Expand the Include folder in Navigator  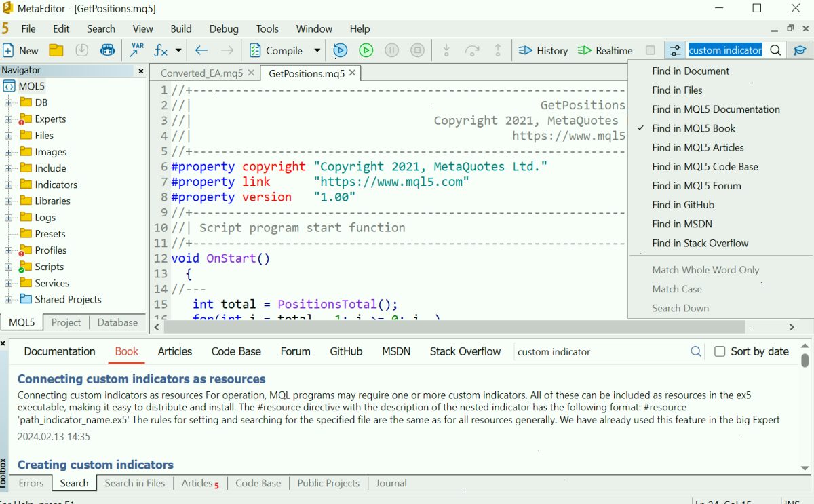click(9, 168)
